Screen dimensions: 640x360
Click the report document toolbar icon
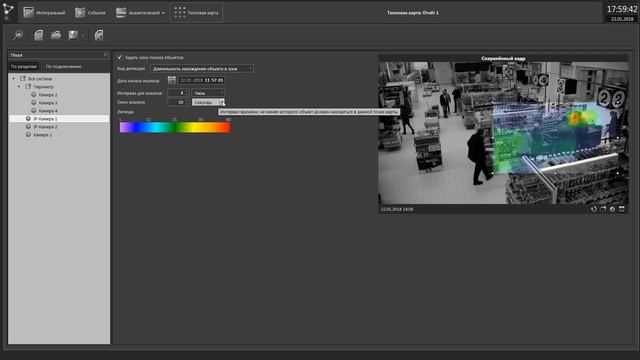pos(38,36)
